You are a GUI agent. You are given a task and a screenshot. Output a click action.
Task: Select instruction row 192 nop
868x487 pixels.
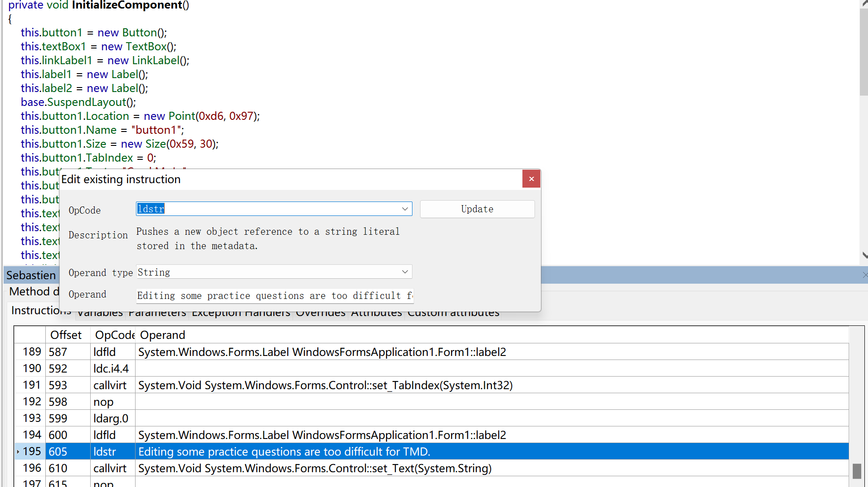coord(432,402)
